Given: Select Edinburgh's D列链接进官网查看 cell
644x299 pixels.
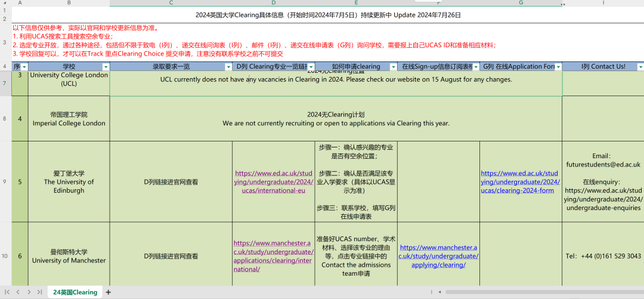Looking at the screenshot, I should 171,181.
